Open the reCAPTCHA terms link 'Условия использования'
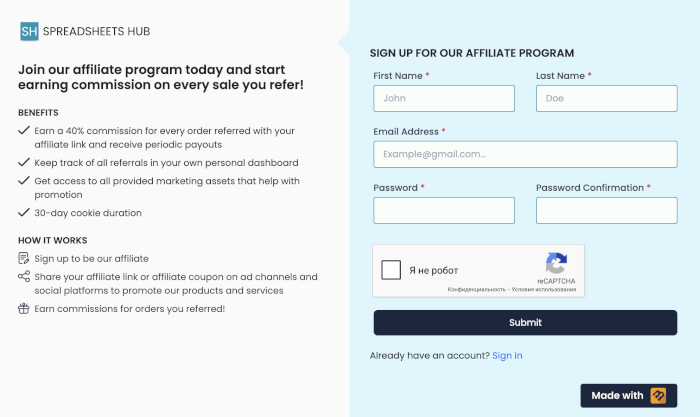This screenshot has height=417, width=700. 544,289
